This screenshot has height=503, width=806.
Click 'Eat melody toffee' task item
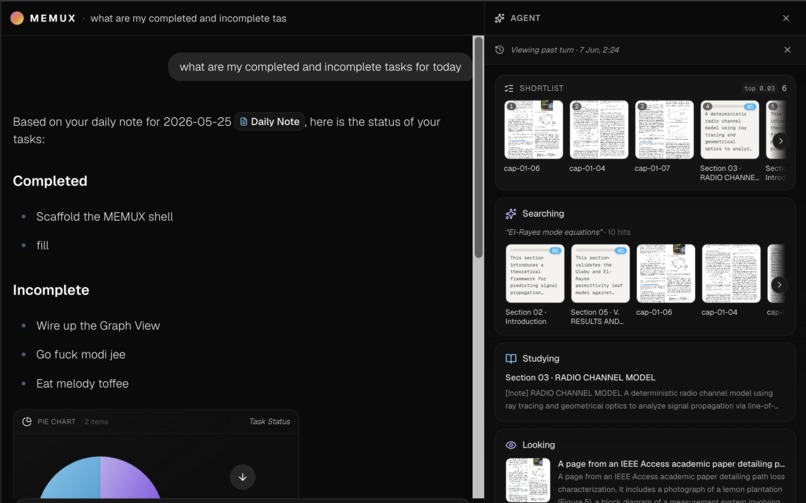click(x=82, y=384)
